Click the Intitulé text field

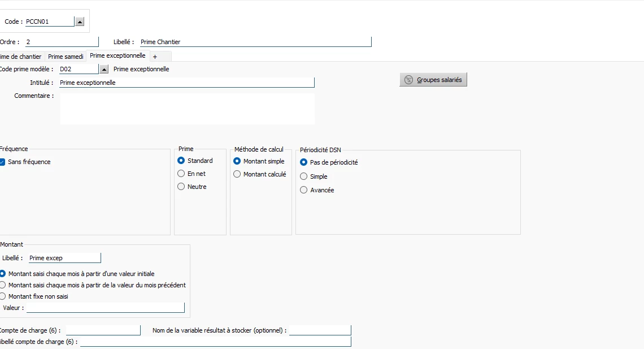[186, 83]
